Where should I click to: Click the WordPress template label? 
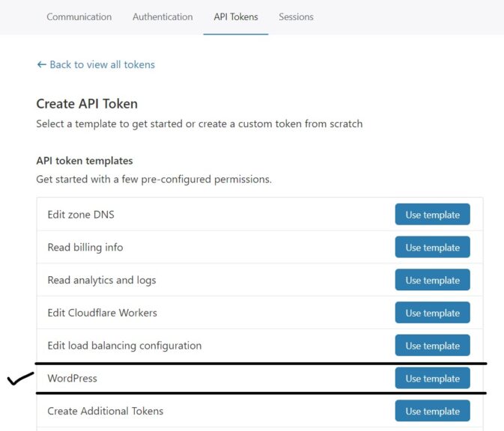(72, 378)
